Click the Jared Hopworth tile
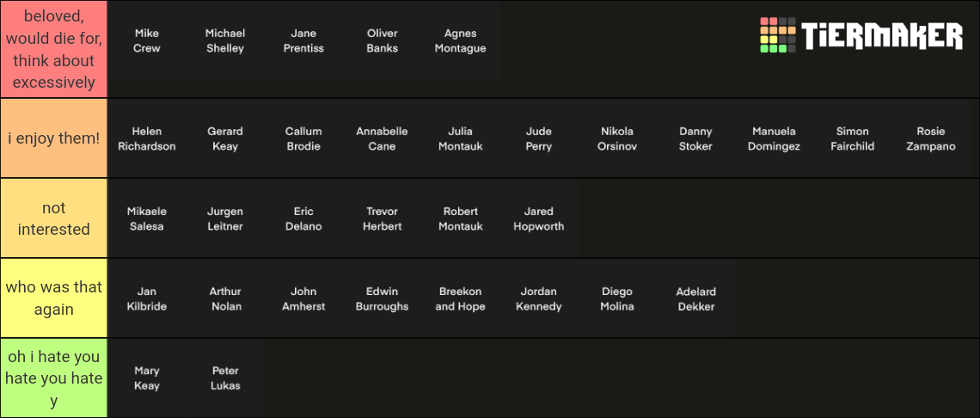 pos(539,218)
